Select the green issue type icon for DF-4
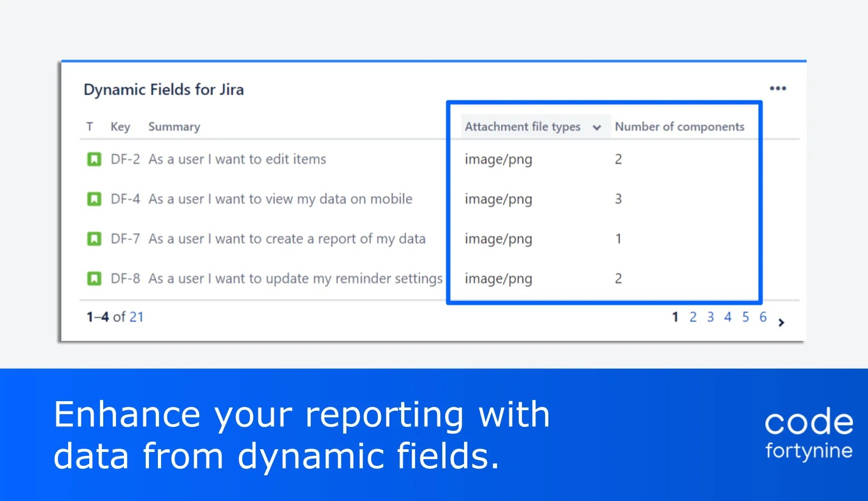The height and width of the screenshot is (501, 868). click(x=94, y=198)
